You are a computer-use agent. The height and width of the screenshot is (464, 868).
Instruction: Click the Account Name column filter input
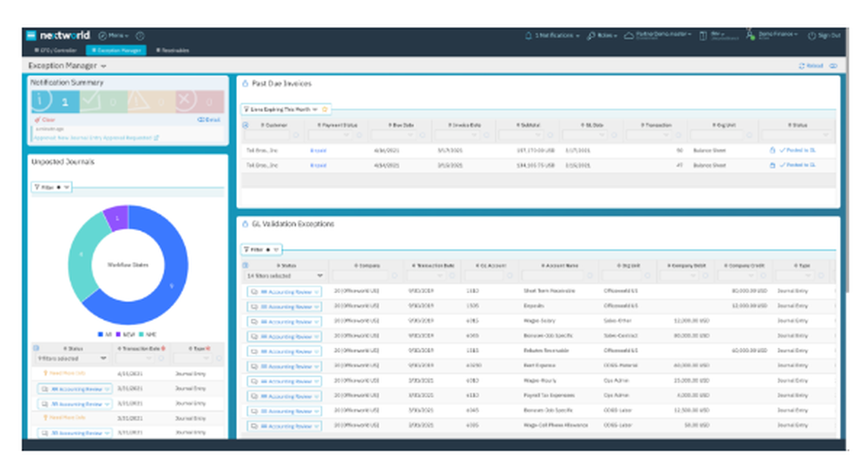(552, 276)
